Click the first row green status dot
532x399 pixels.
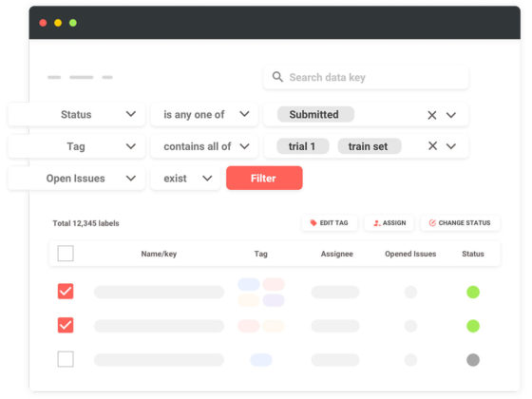click(473, 292)
